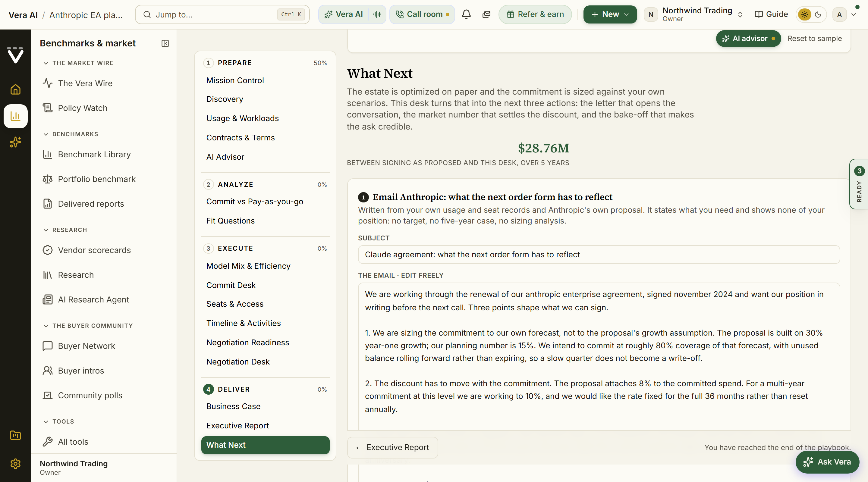Open Northwind Trading workspace switcher
Screen dimensions: 868x482
(693, 14)
